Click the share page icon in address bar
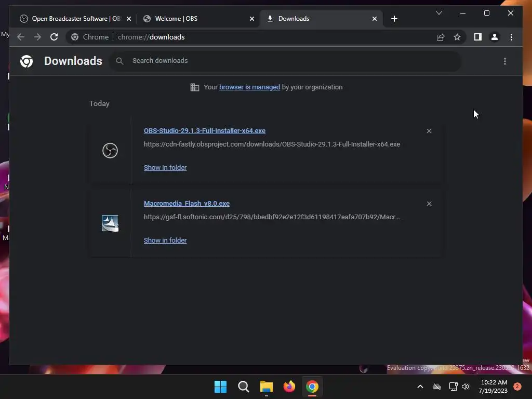 (441, 37)
